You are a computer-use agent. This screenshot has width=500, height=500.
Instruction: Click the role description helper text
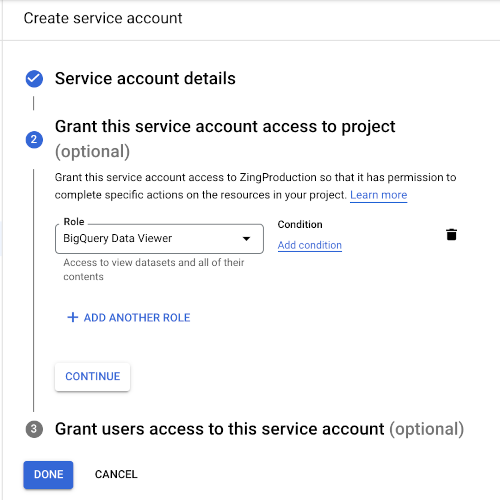[x=154, y=269]
